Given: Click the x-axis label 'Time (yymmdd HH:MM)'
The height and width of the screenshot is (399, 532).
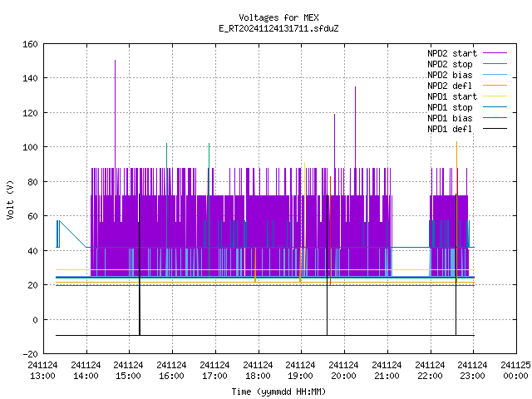Looking at the screenshot, I should coord(278,392).
